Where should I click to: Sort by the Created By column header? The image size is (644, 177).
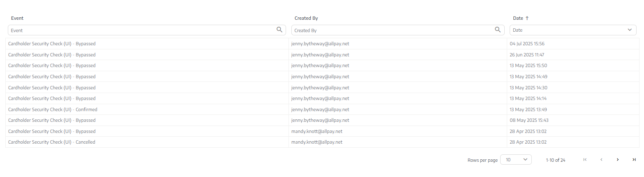tap(306, 18)
